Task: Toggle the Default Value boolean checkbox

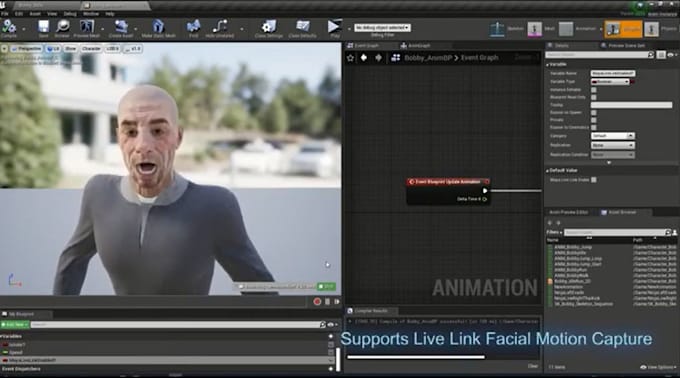Action: (594, 180)
